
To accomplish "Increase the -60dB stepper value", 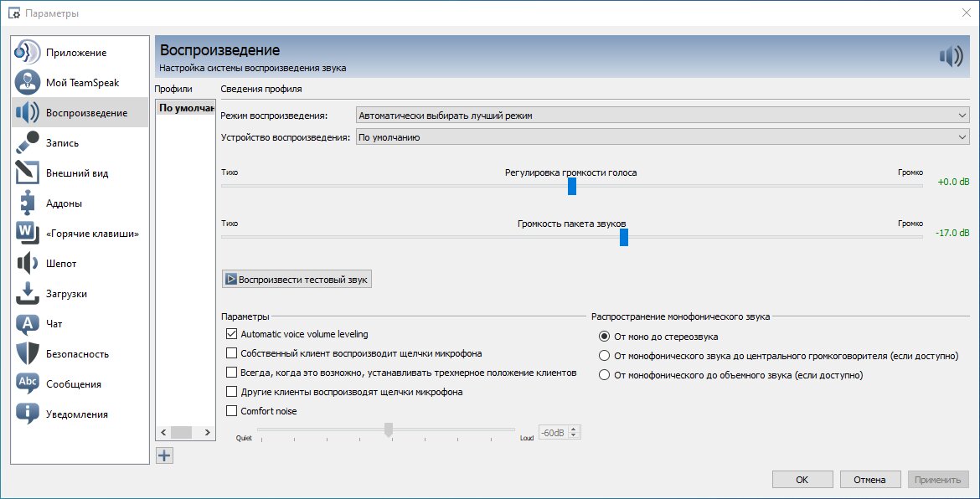I will click(x=574, y=429).
